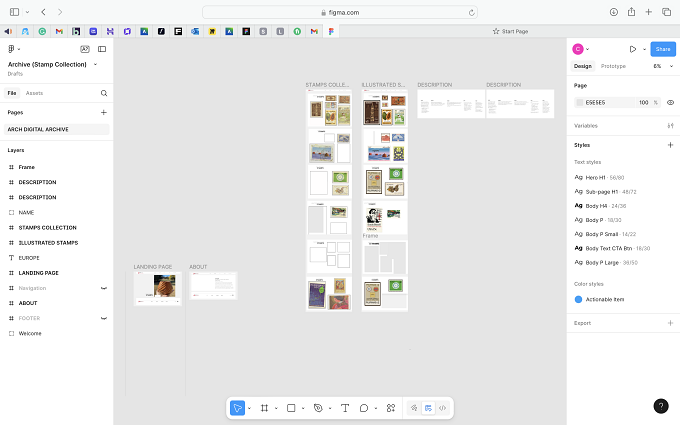Viewport: 680px width, 425px height.
Task: Open Safari downloads icon
Action: pyautogui.click(x=614, y=12)
